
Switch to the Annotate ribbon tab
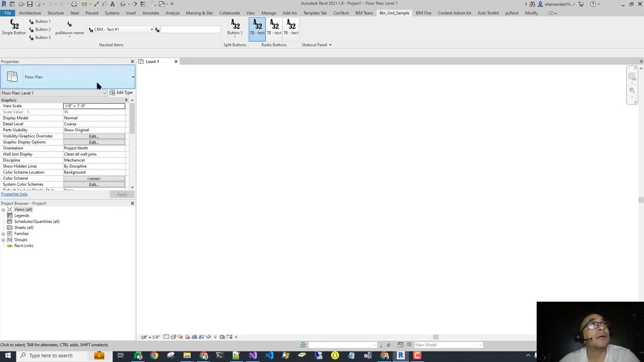[150, 13]
